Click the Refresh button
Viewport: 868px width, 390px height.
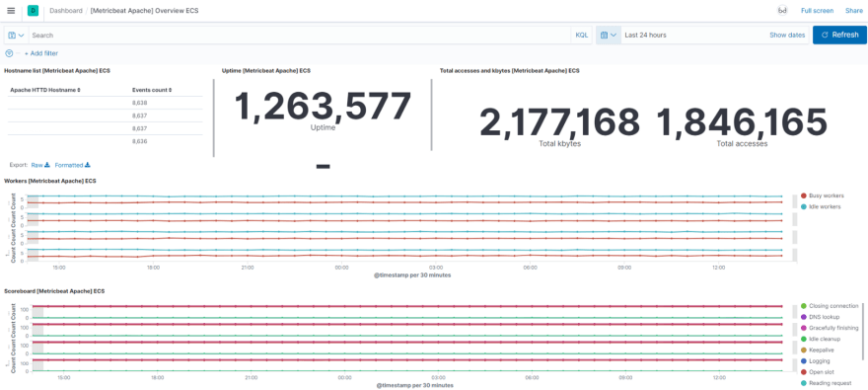pyautogui.click(x=839, y=35)
